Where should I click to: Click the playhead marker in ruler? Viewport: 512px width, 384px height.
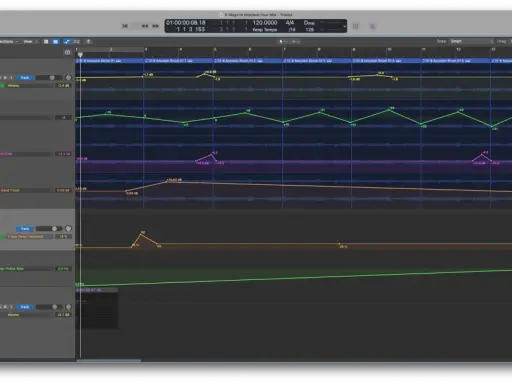(x=80, y=55)
